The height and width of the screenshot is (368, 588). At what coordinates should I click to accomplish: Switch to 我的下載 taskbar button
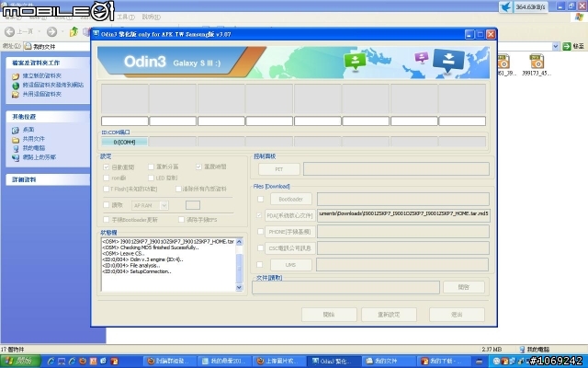pos(443,362)
